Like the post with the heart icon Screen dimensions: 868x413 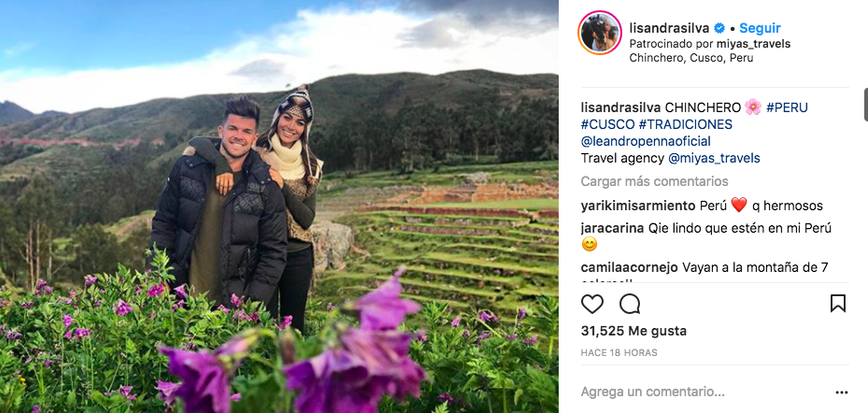coord(591,304)
